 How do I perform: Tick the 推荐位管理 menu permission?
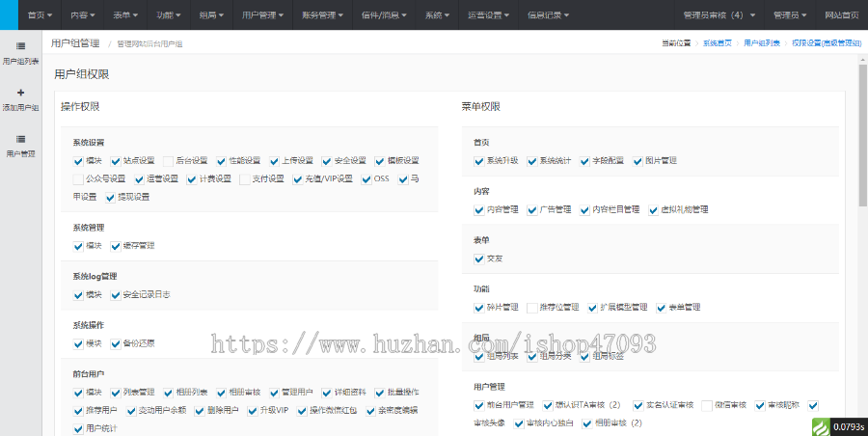tap(532, 307)
